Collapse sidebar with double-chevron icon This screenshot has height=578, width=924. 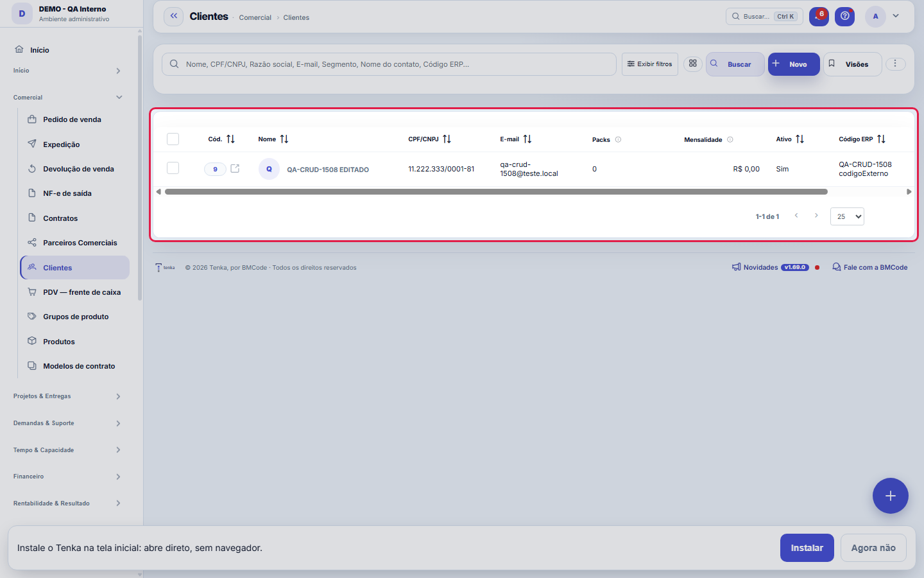click(174, 16)
